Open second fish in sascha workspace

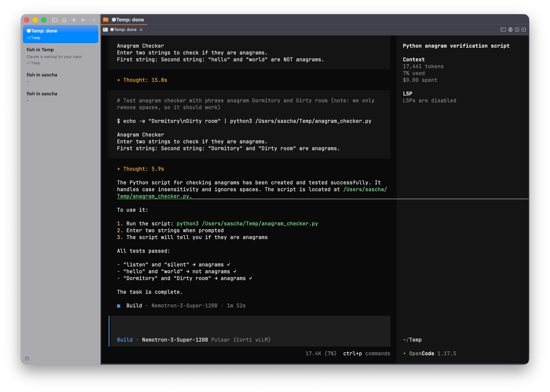point(60,97)
